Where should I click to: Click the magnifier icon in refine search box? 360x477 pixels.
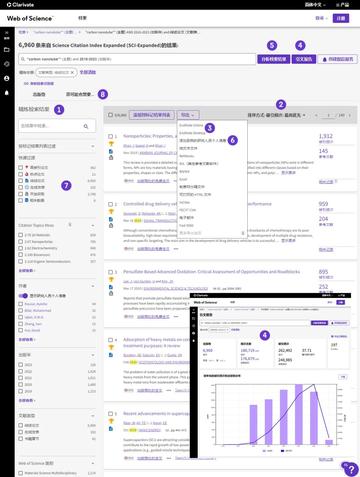[x=86, y=126]
